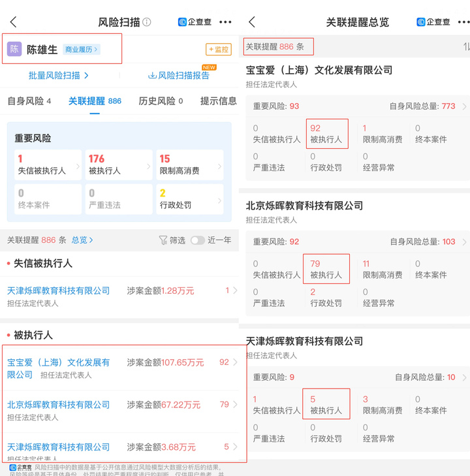
Task: Expand 自身风险总量 103 chevron
Action: click(464, 242)
